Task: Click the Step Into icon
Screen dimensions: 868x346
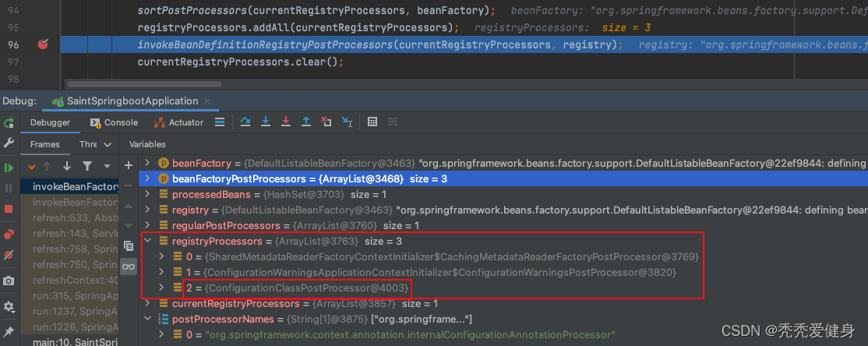Action: click(266, 122)
